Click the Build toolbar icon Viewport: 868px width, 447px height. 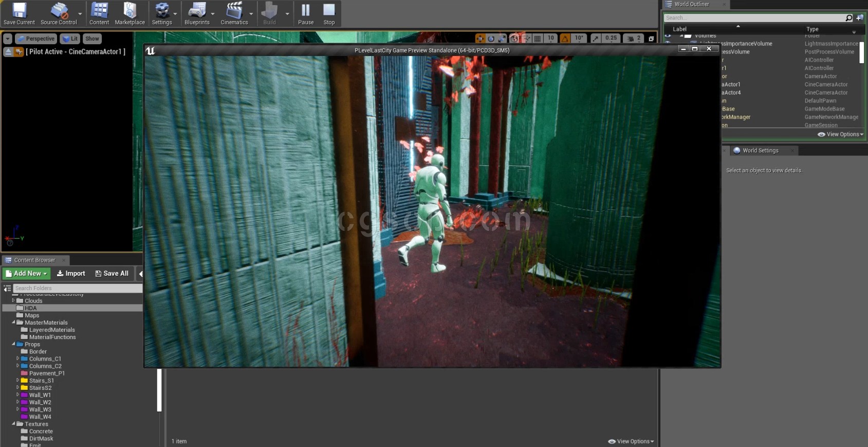click(x=269, y=13)
